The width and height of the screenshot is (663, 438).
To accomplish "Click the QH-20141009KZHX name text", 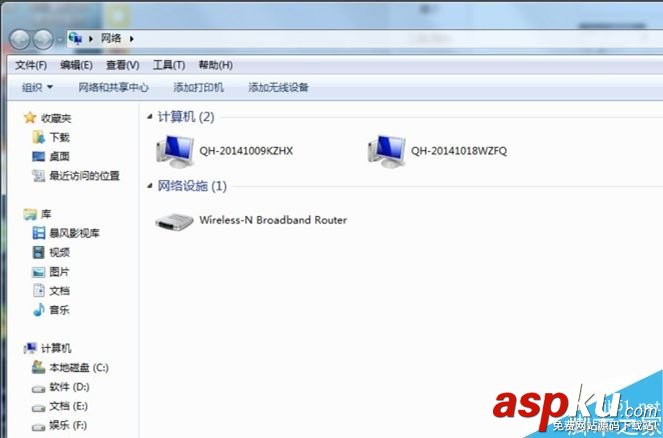I will click(x=246, y=151).
